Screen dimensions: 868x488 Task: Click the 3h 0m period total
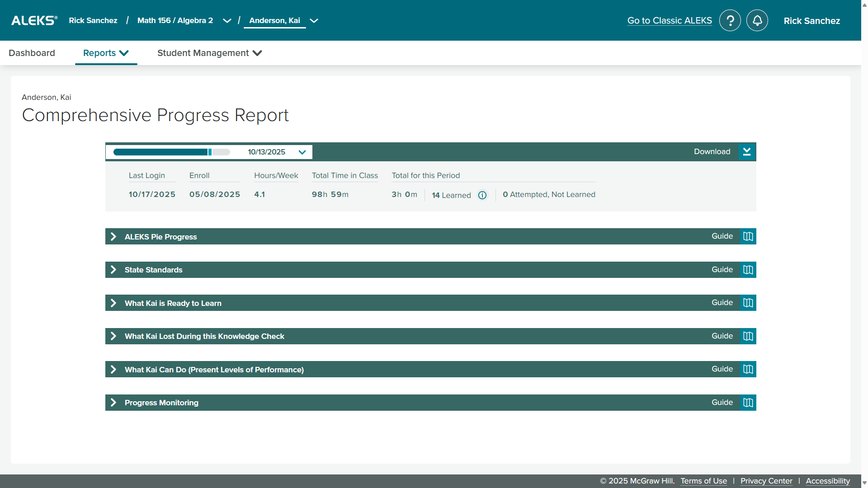404,194
